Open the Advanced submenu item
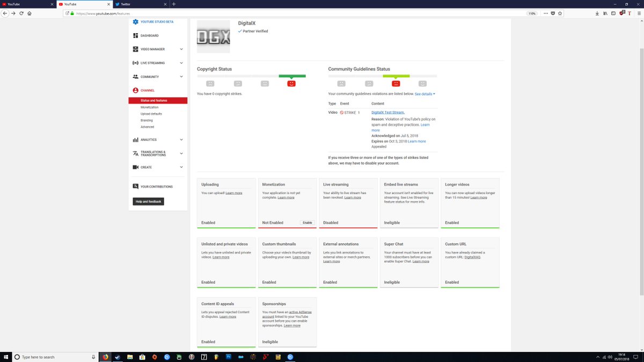The width and height of the screenshot is (644, 362). pyautogui.click(x=147, y=127)
